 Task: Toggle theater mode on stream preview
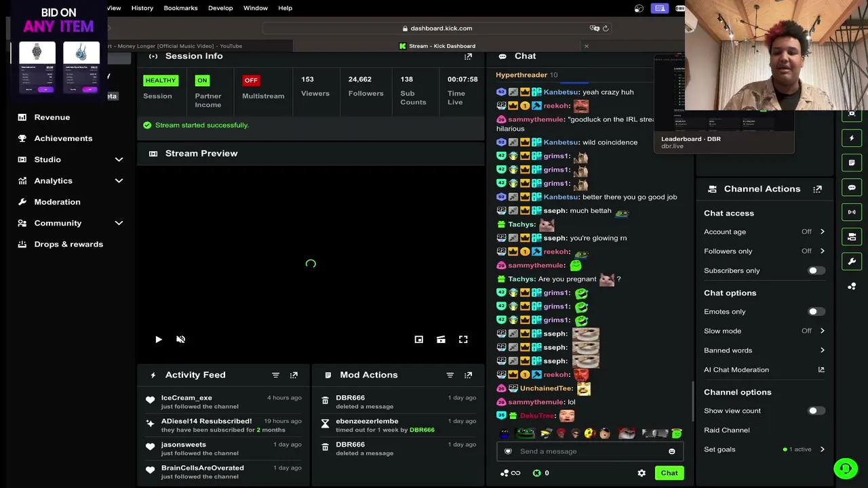tap(441, 340)
